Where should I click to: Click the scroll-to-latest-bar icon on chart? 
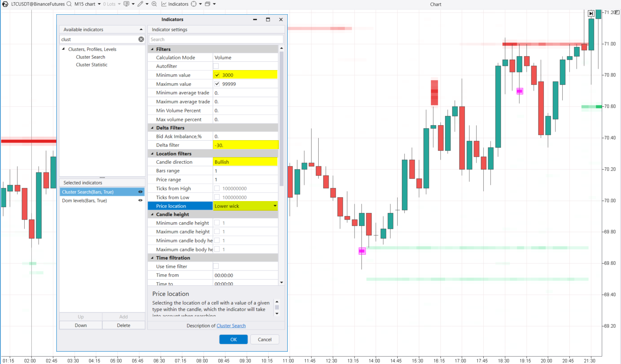coord(591,13)
